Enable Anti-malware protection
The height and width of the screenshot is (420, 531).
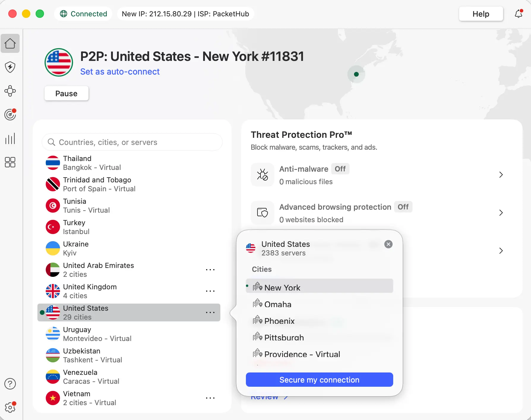pos(340,169)
